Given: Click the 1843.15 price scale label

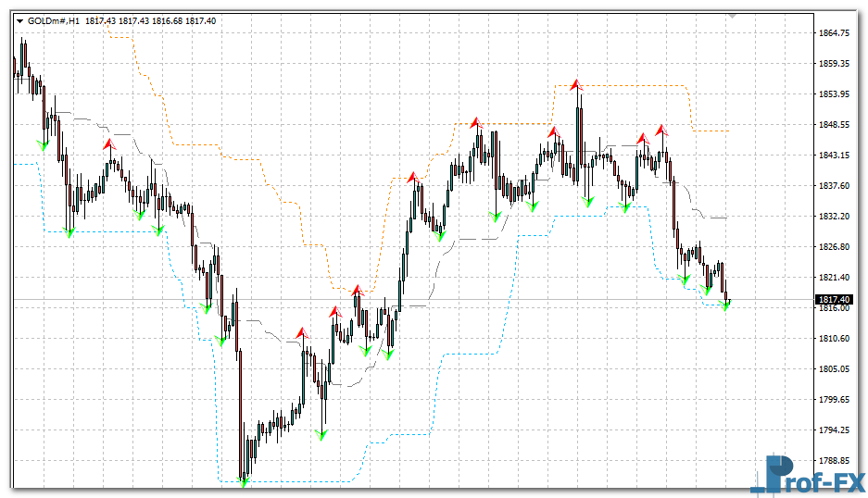Looking at the screenshot, I should tap(834, 156).
